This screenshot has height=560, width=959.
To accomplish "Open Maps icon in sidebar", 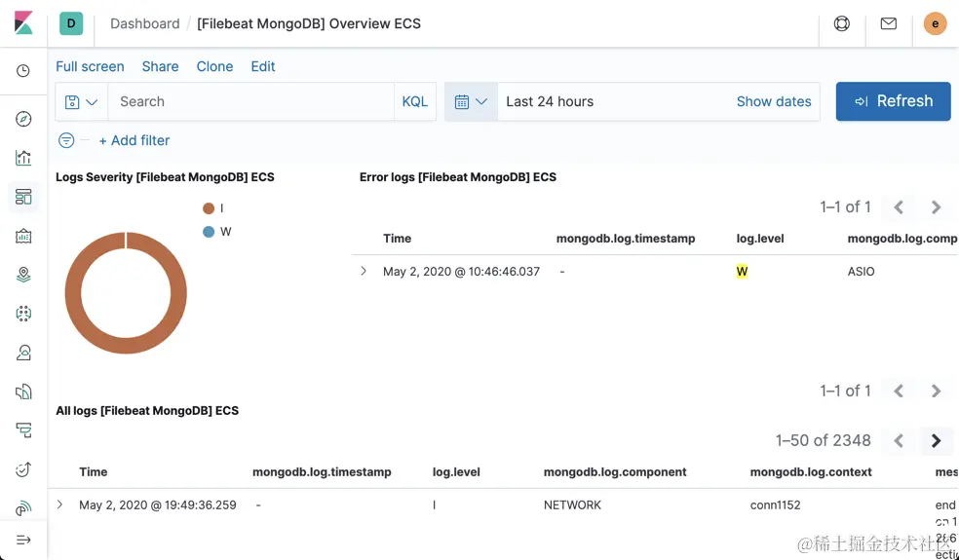I will coord(23,275).
